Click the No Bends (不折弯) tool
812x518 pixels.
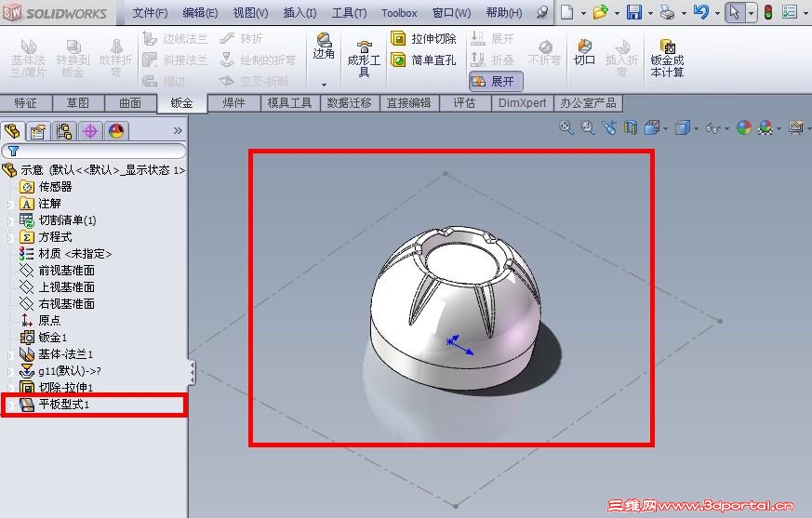(x=545, y=53)
